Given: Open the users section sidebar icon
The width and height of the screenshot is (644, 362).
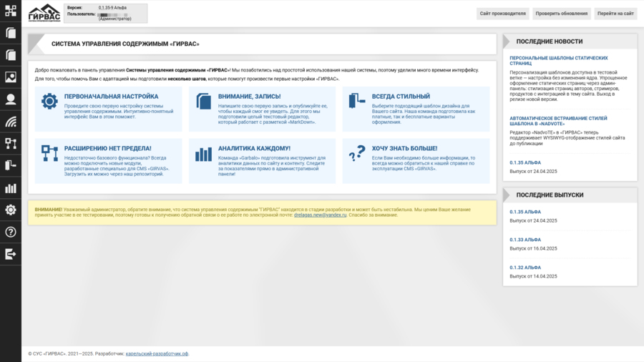Looking at the screenshot, I should click(x=11, y=99).
